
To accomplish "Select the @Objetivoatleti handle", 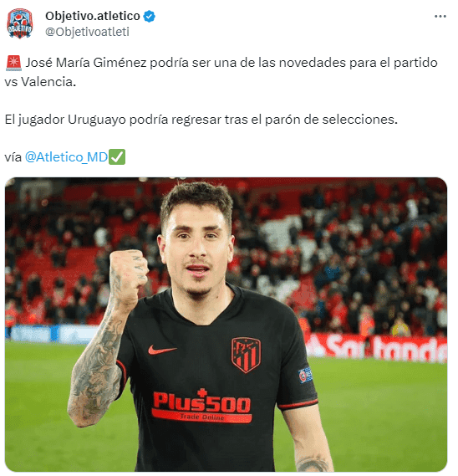I will [x=88, y=32].
